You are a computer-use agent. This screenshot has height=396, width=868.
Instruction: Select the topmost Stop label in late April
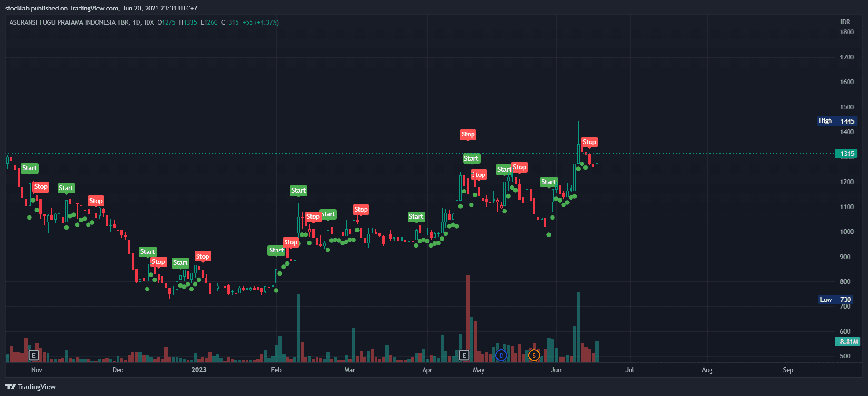click(x=468, y=135)
